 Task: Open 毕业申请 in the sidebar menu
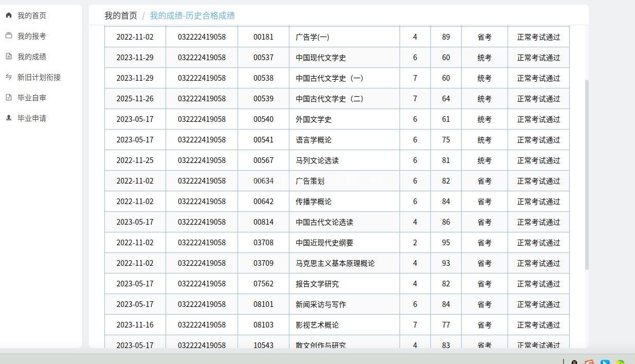pyautogui.click(x=32, y=118)
